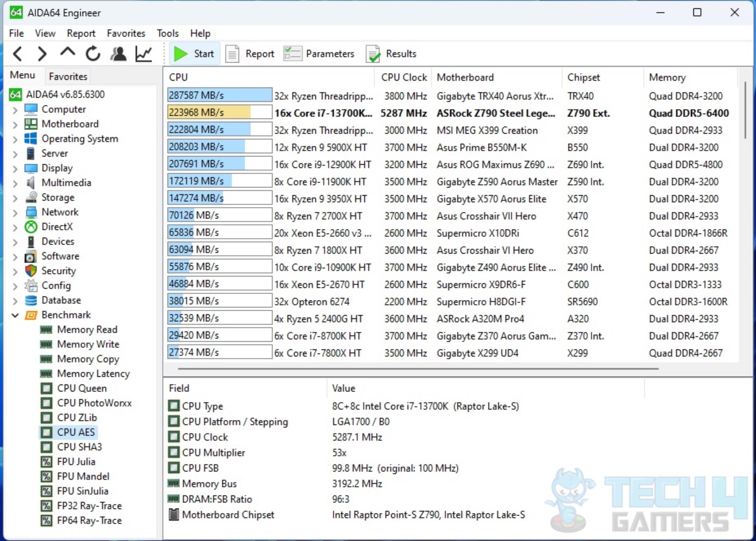Select the 16x Core i9-12900K HT row

pos(450,165)
